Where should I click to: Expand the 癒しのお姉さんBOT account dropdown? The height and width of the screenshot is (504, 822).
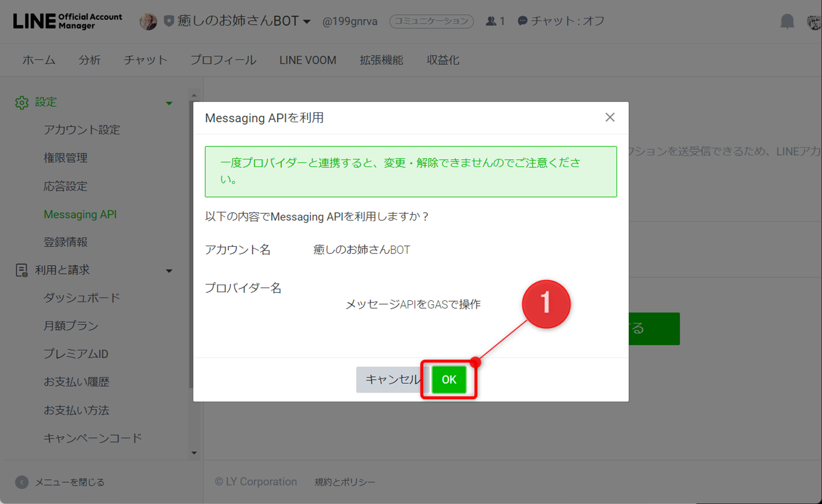(x=307, y=22)
